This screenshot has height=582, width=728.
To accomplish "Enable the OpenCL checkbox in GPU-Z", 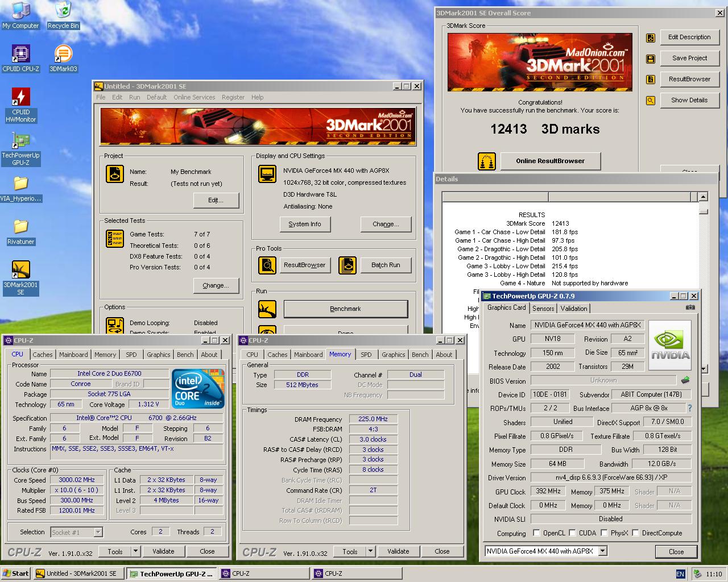I will [536, 533].
